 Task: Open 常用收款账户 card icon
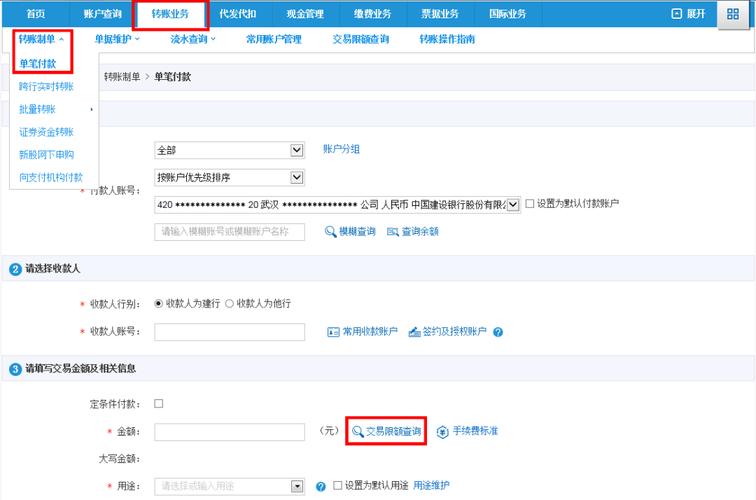(x=333, y=332)
